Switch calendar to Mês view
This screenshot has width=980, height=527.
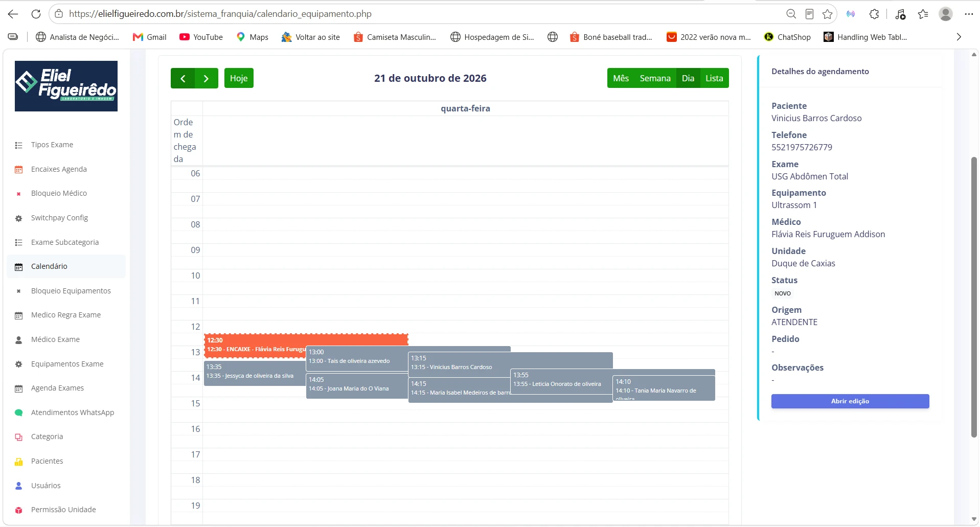pos(621,78)
